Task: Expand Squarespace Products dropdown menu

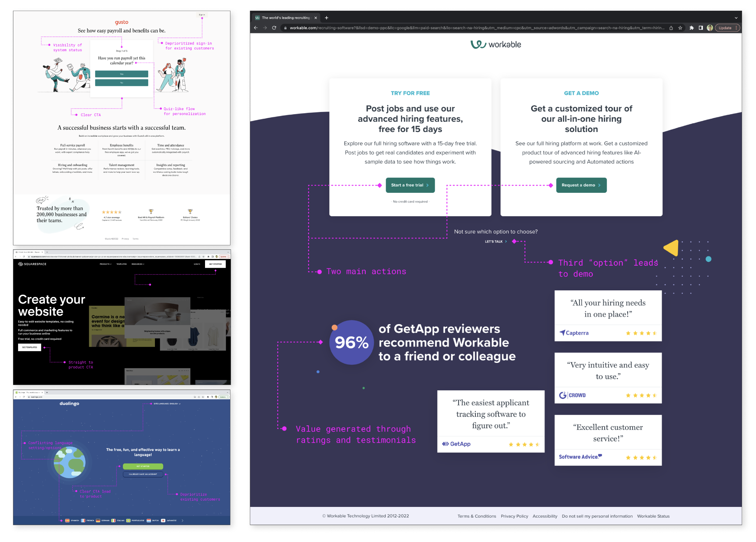Action: coord(106,264)
